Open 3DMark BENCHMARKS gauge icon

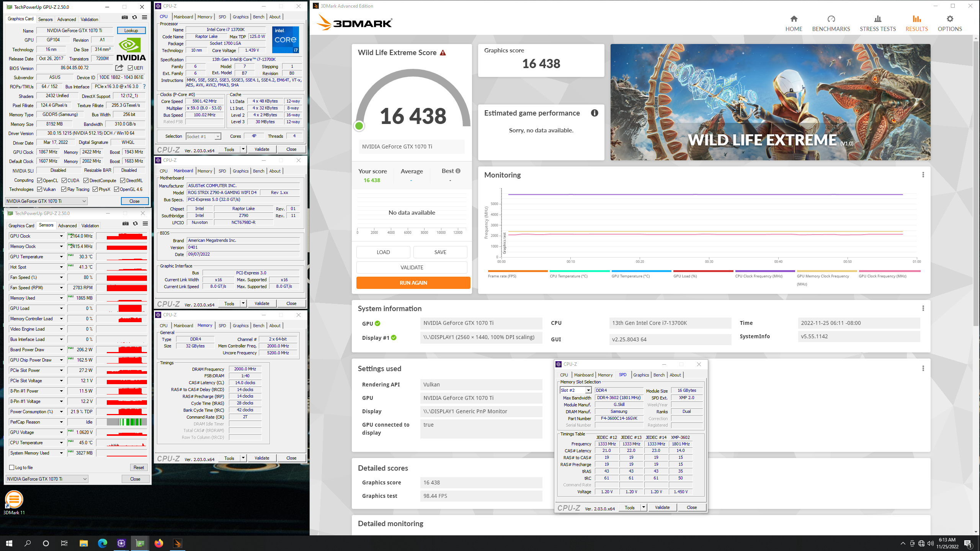(x=831, y=19)
